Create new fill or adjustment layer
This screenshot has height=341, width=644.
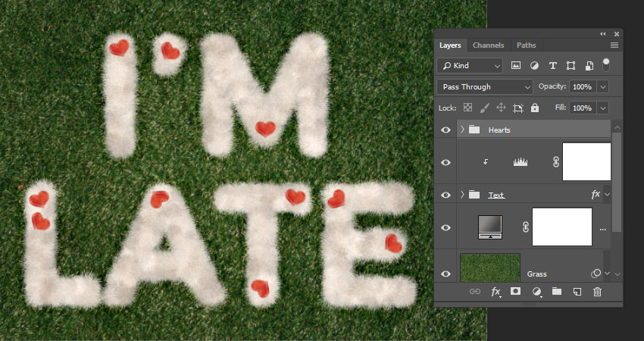[x=536, y=292]
